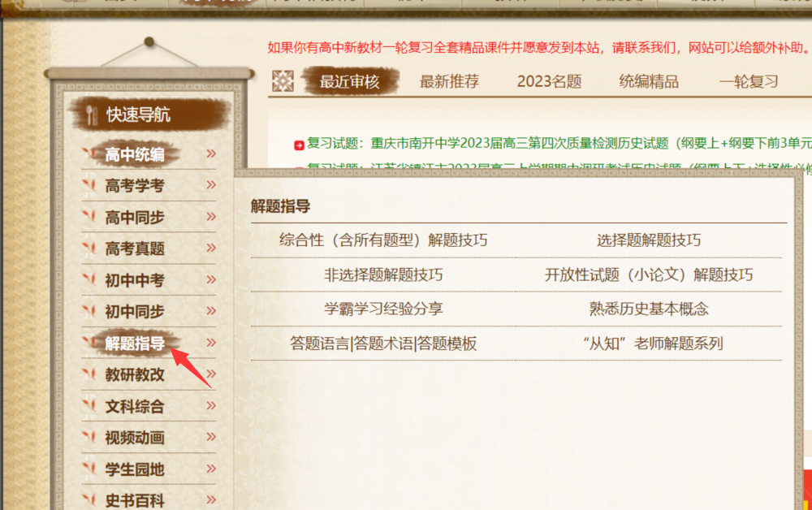This screenshot has height=510, width=812.
Task: Click the leaf icon beside 高考学考
Action: point(89,184)
